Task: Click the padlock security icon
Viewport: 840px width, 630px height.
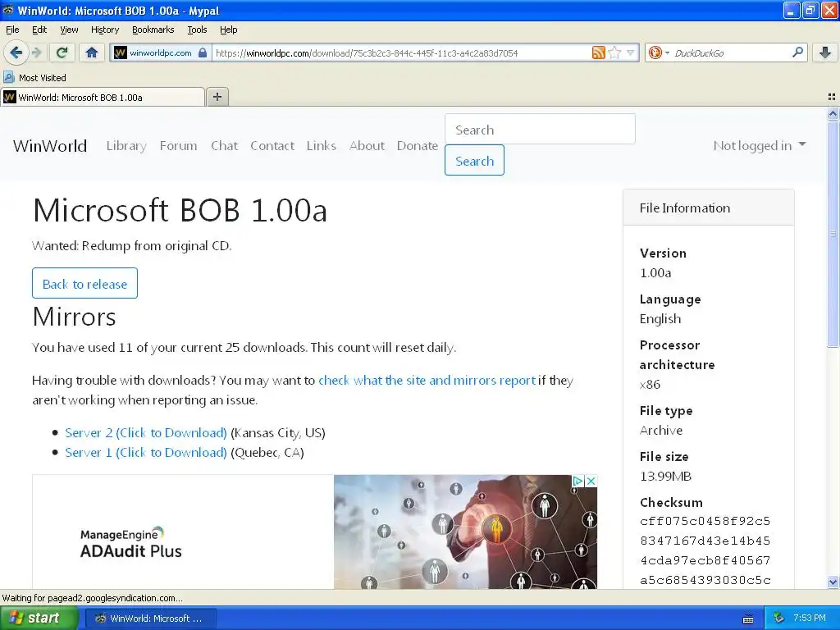Action: coord(203,52)
